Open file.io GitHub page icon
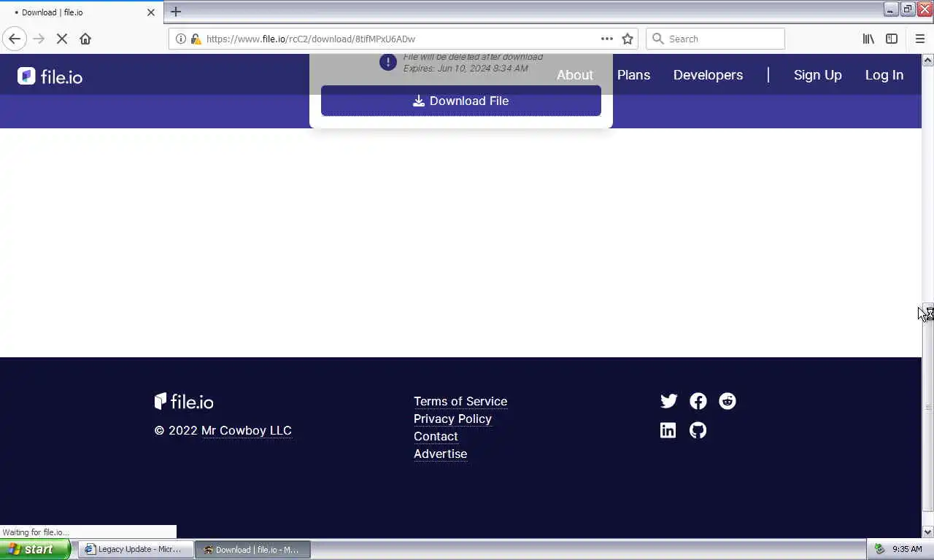 click(x=698, y=430)
